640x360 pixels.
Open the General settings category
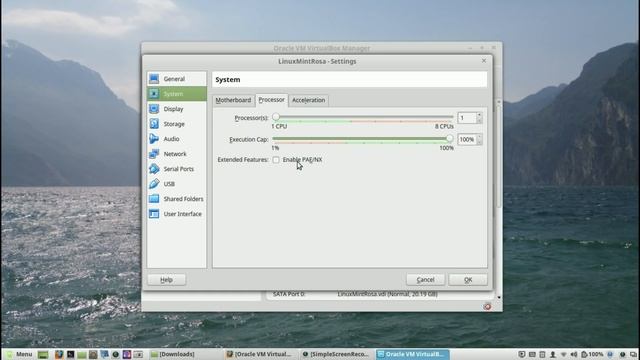click(176, 79)
